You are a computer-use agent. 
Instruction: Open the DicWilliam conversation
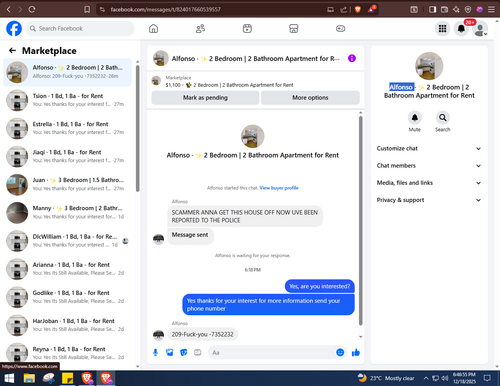click(x=67, y=241)
